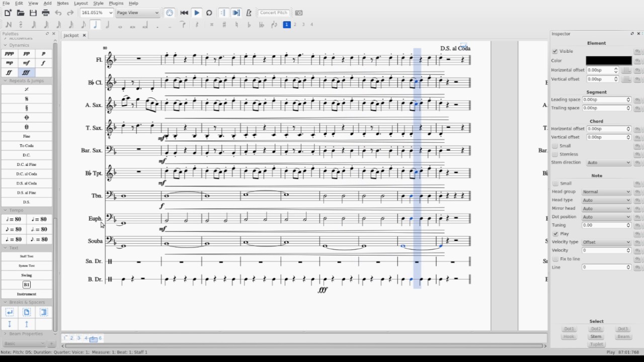Pick the fff dynamic in palette
644x362 pixels.
tap(26, 72)
